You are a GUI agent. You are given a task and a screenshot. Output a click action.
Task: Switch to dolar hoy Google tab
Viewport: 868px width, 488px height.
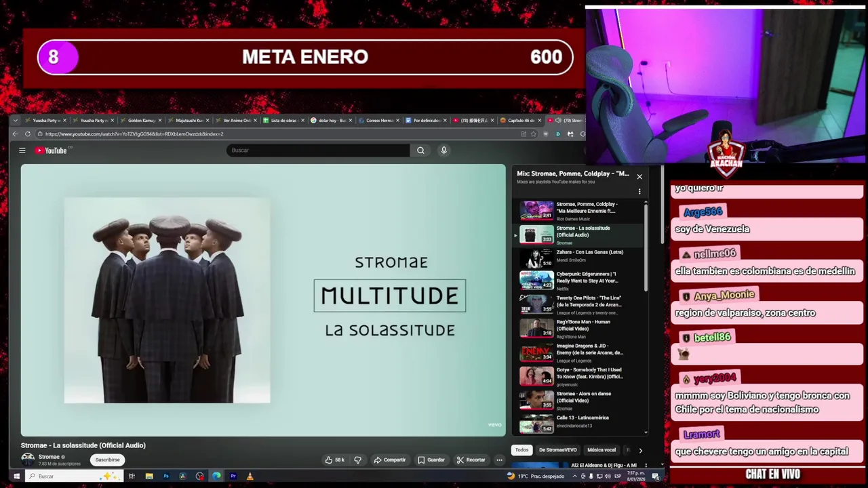[x=332, y=121]
